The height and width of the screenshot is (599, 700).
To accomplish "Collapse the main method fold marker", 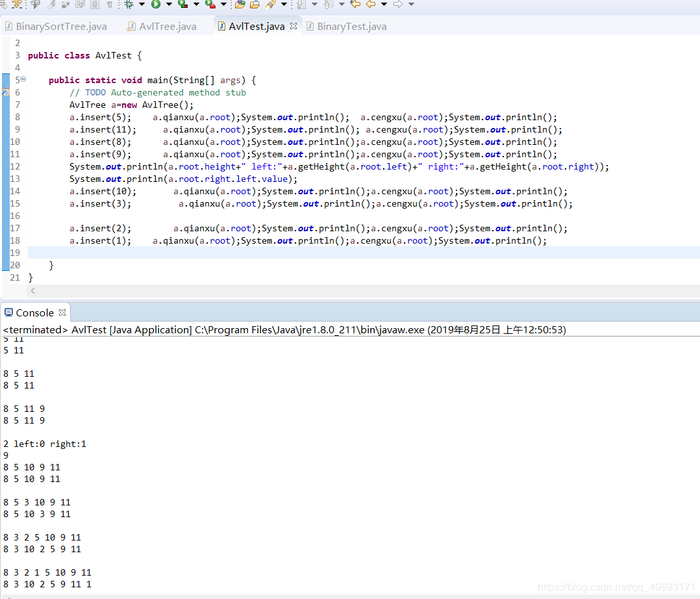I will coord(23,79).
